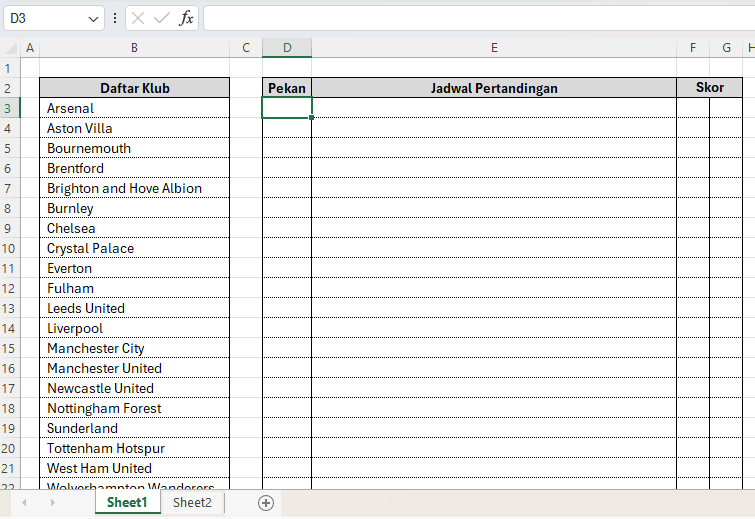Screen dimensions: 755x519
Task: Select the Crystal Palace cell
Action: 134,248
